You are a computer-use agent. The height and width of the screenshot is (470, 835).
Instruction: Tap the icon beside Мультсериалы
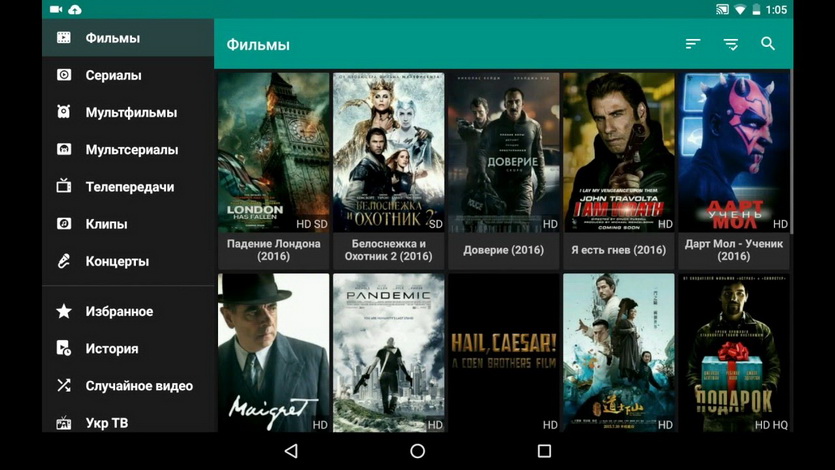click(64, 149)
